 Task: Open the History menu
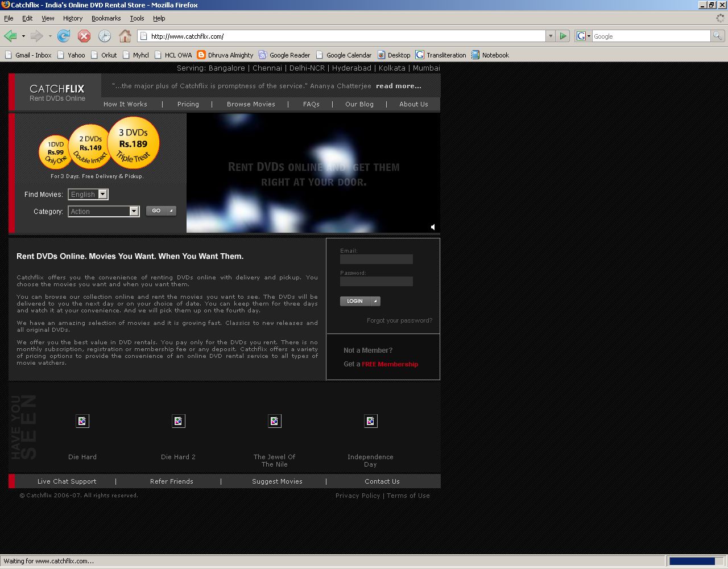pyautogui.click(x=73, y=18)
